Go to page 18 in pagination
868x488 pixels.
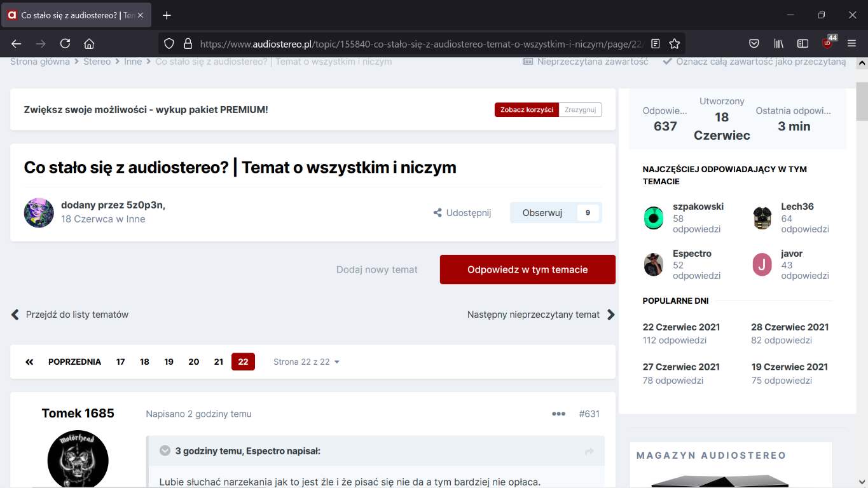[x=144, y=362]
